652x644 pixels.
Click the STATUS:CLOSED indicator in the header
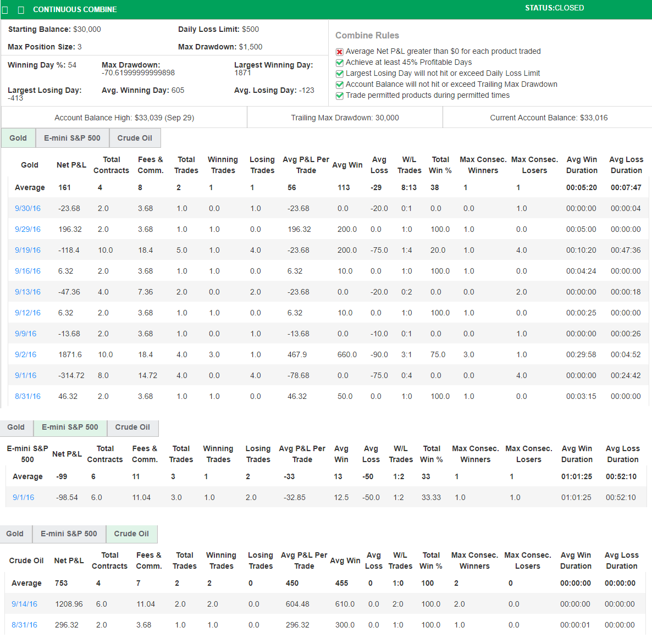(554, 8)
